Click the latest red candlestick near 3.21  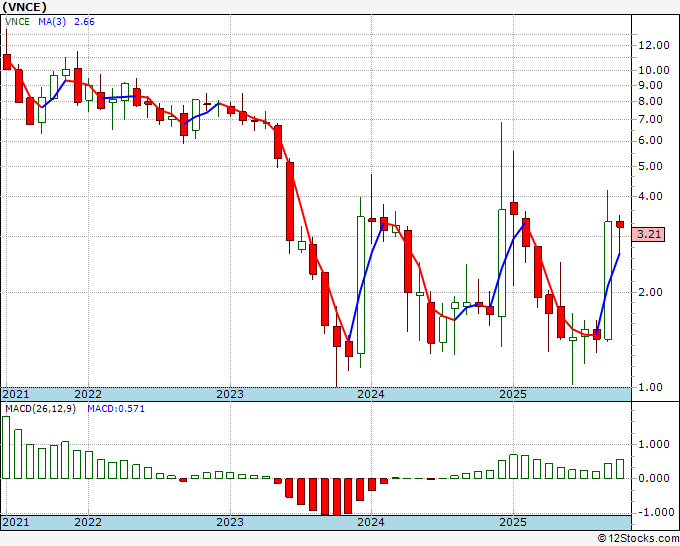coord(620,224)
